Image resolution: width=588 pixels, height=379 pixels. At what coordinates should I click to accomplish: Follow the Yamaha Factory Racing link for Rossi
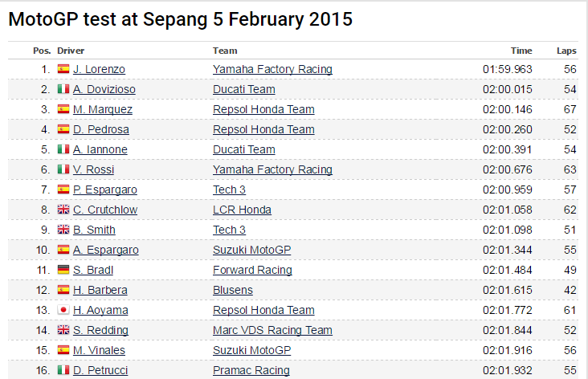[x=272, y=169]
